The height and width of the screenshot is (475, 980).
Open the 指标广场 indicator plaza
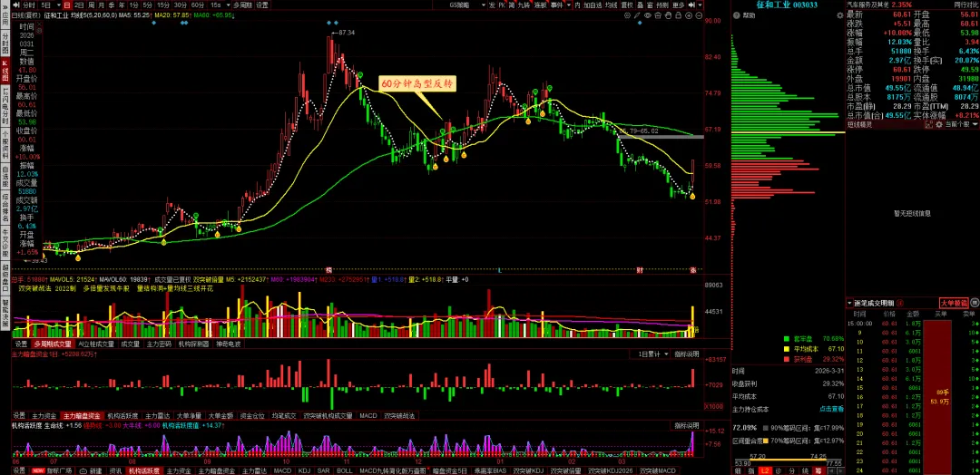(x=53, y=470)
